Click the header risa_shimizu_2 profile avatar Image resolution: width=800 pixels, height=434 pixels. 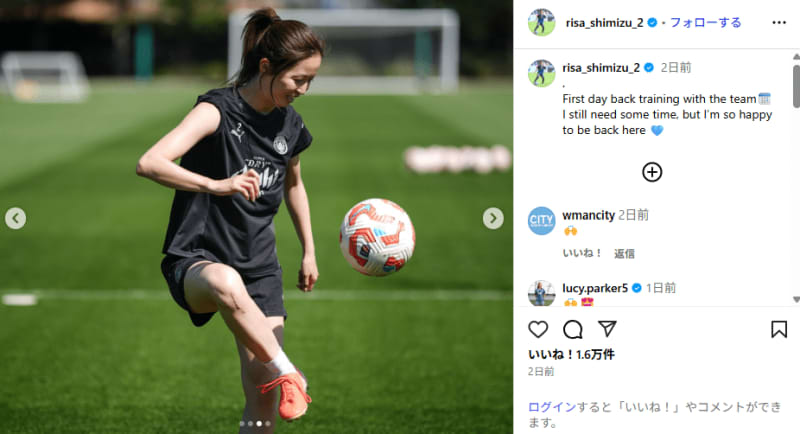coord(541,22)
